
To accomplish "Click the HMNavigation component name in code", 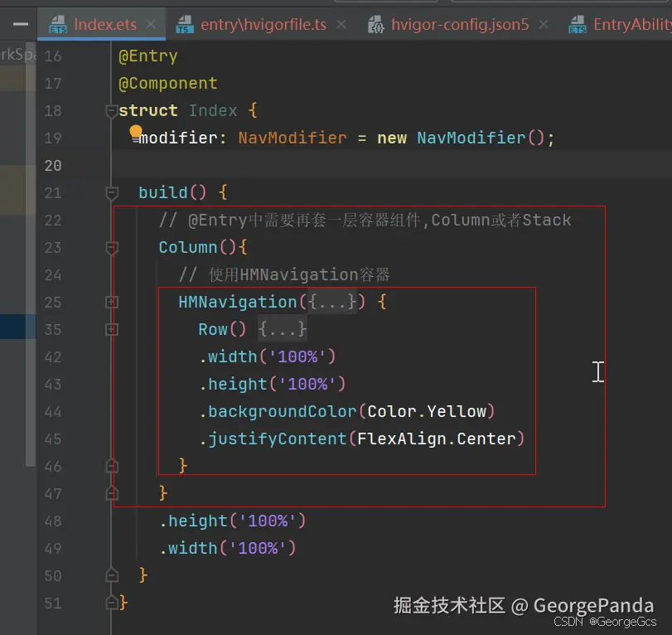I will [x=238, y=303].
